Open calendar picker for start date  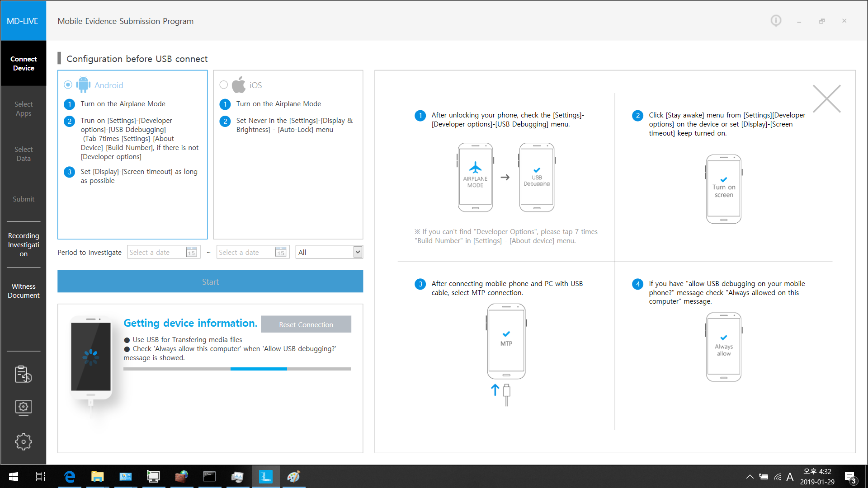click(192, 252)
